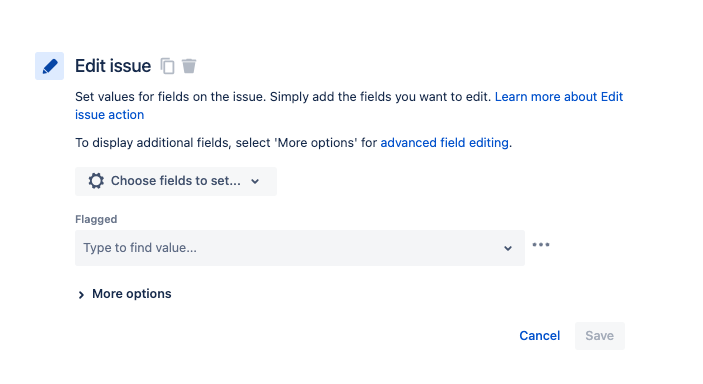
Task: Click the 'To display additional fields' instruction text
Action: [226, 143]
